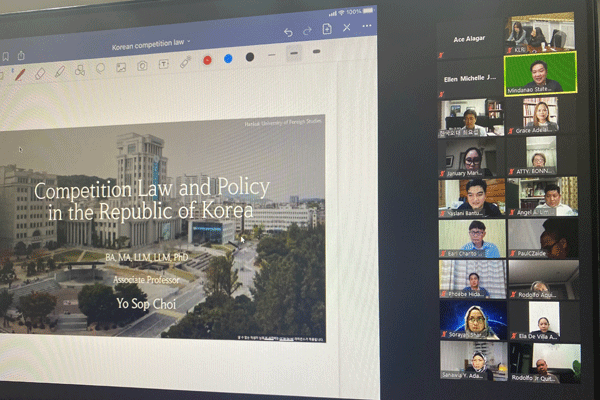Select the red Pen tool
The height and width of the screenshot is (400, 600).
point(20,74)
